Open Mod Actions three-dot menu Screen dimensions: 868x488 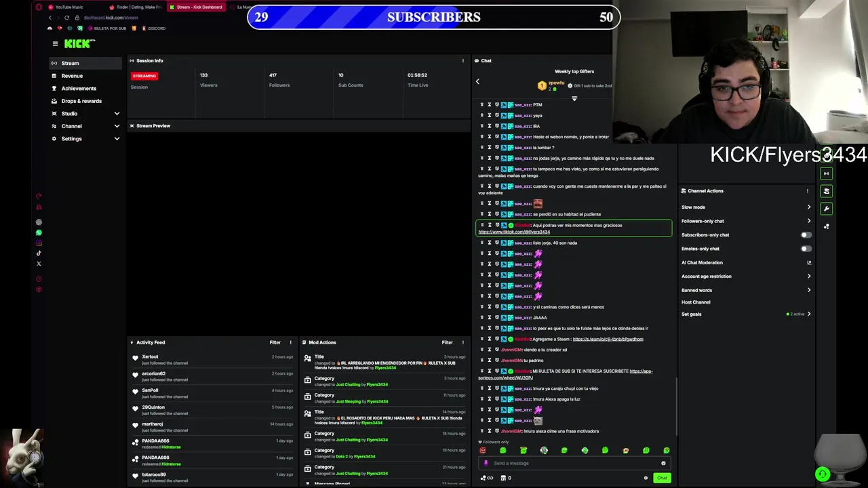(x=463, y=342)
